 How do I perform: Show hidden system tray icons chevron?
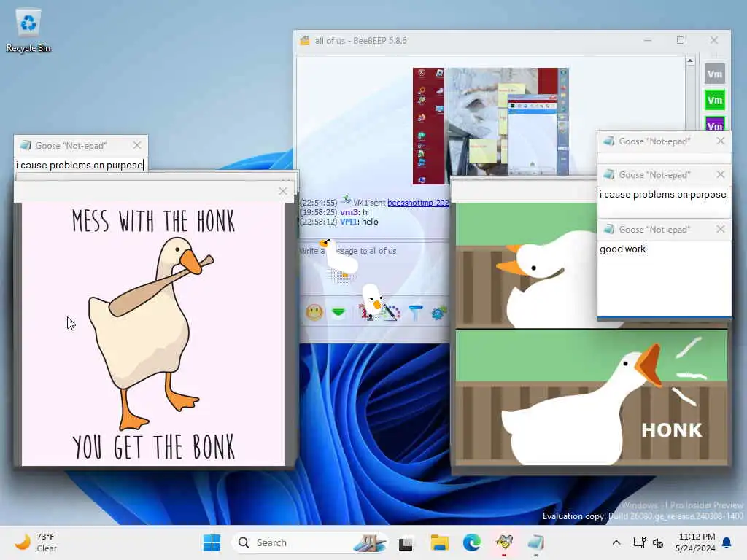click(x=616, y=542)
